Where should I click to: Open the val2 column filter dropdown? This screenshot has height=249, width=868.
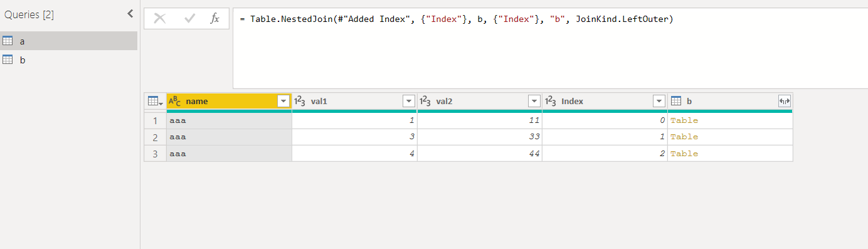(534, 101)
